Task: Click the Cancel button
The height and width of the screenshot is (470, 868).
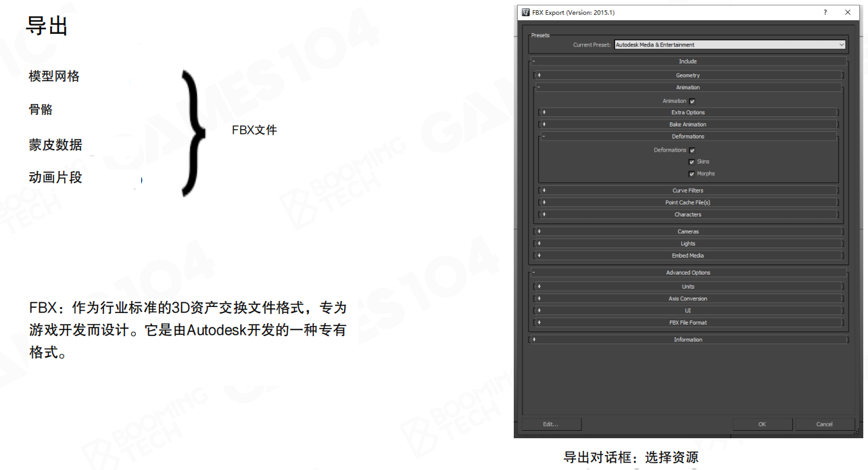Action: point(824,424)
